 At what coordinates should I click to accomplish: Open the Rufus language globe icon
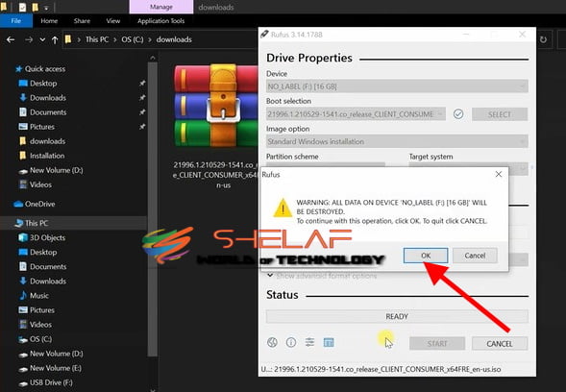point(272,342)
